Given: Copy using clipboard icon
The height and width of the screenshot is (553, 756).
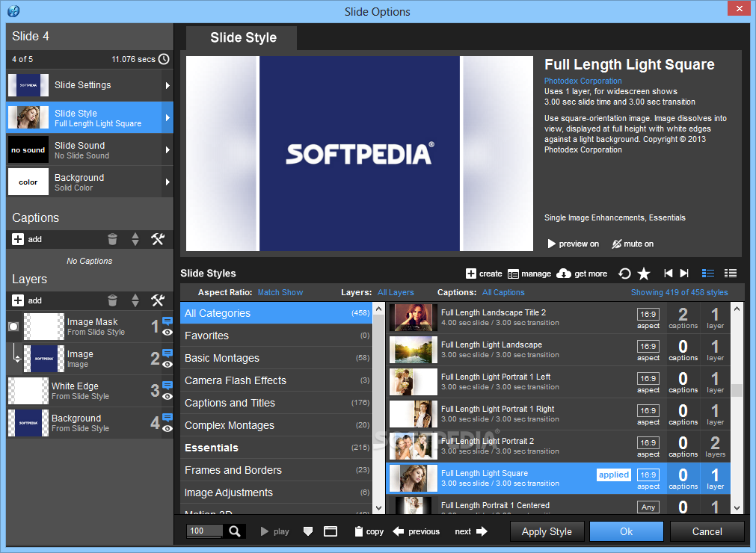Looking at the screenshot, I should [x=369, y=531].
